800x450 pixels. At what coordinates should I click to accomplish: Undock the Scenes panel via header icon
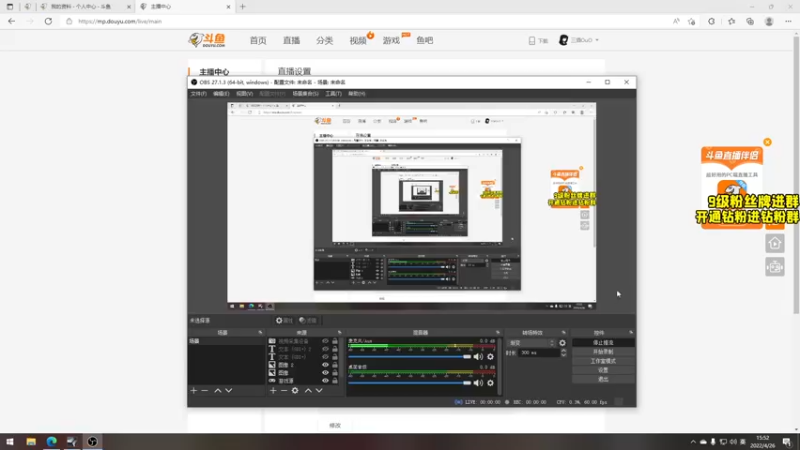point(260,333)
